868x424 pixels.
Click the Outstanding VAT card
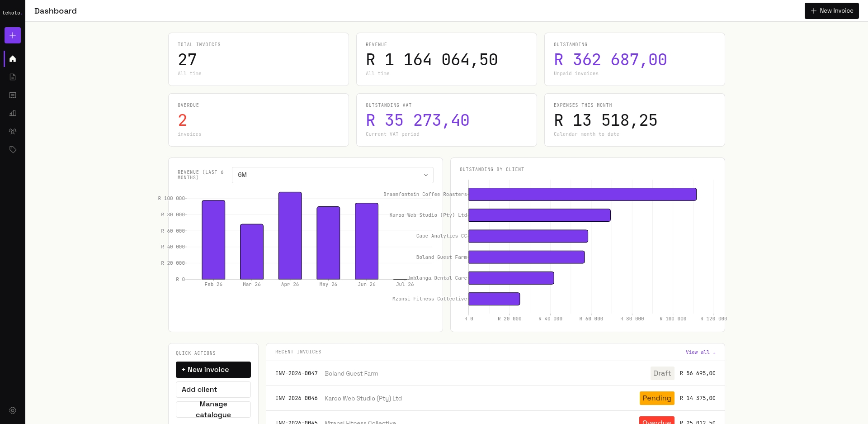click(447, 120)
